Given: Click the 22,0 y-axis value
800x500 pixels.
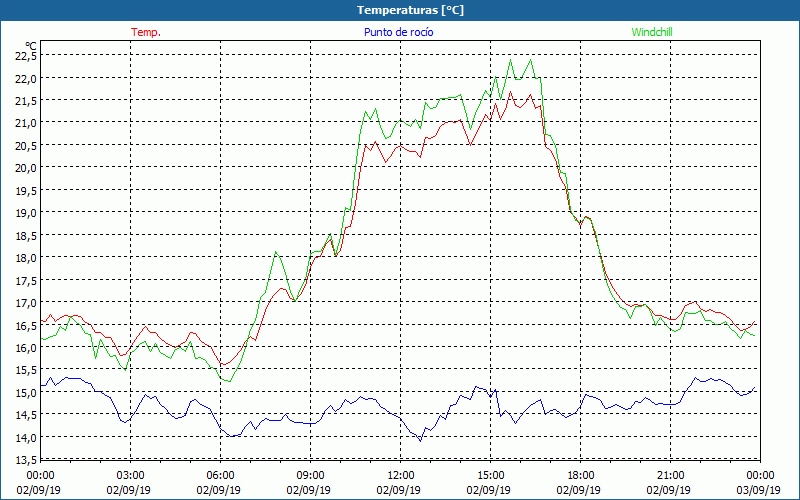Looking at the screenshot, I should [x=27, y=79].
